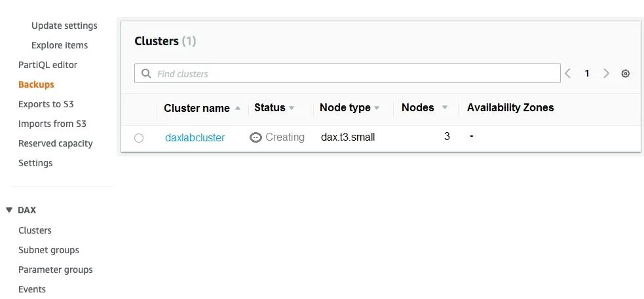Select page number 1
Screen dimensions: 644x299
[587, 73]
